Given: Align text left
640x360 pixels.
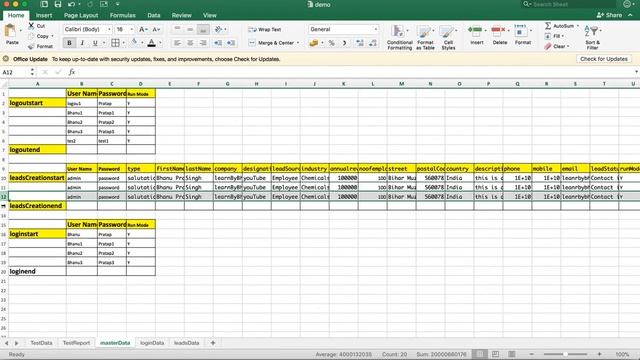Looking at the screenshot, I should [x=177, y=43].
